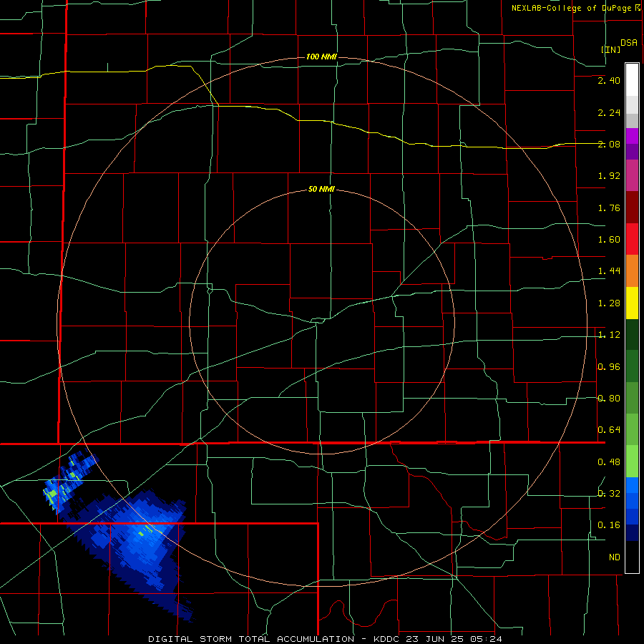The height and width of the screenshot is (644, 644).
Task: Click the 0.16 legend value
Action: tap(609, 525)
